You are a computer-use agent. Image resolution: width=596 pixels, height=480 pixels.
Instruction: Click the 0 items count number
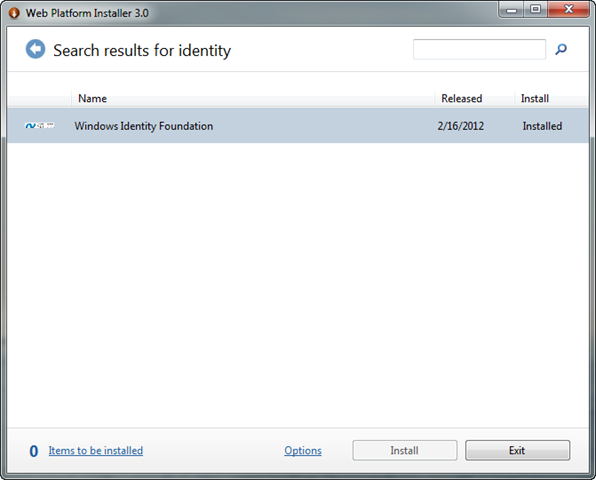(34, 451)
